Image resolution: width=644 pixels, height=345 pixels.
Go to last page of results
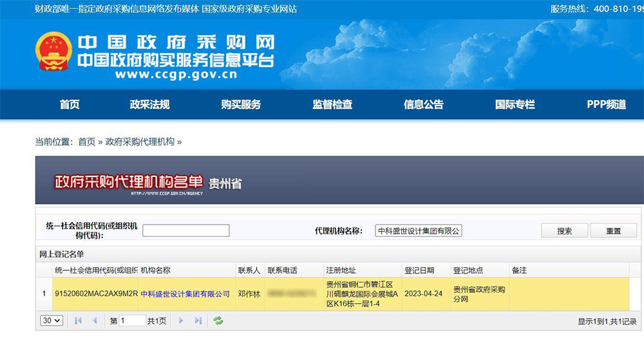coord(198,321)
